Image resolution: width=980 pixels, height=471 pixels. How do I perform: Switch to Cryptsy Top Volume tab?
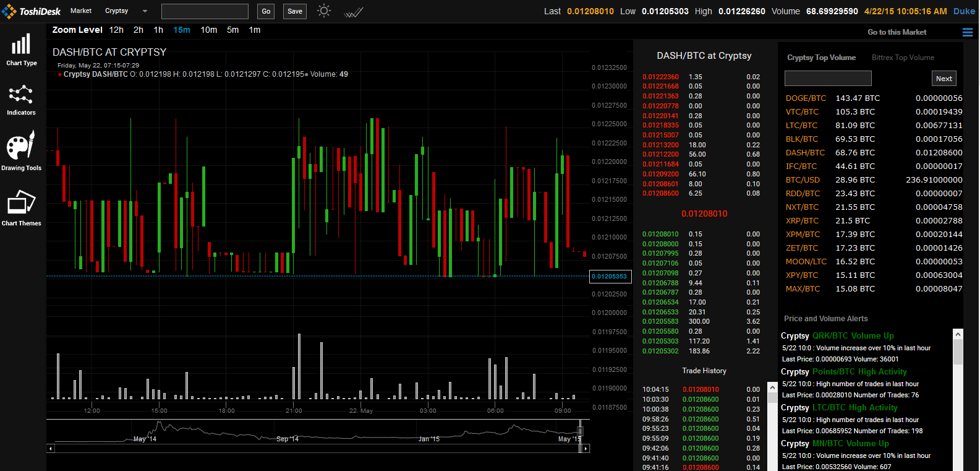821,58
